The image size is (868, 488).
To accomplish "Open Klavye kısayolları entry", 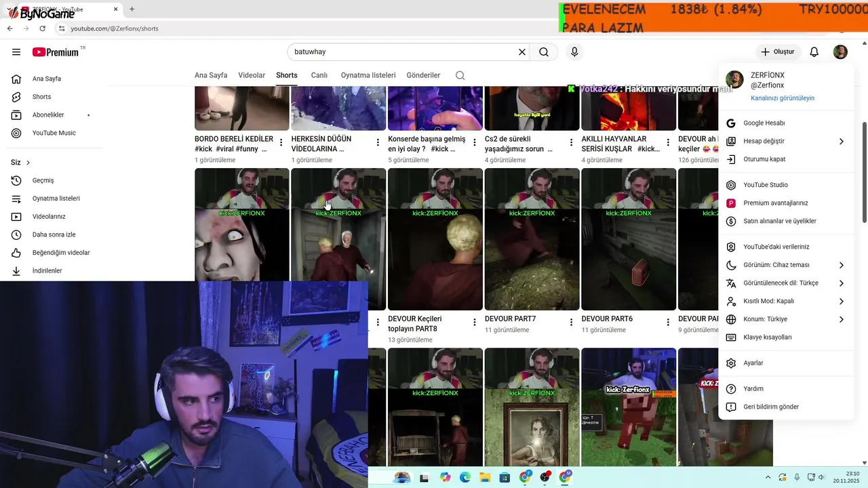I will [x=786, y=337].
